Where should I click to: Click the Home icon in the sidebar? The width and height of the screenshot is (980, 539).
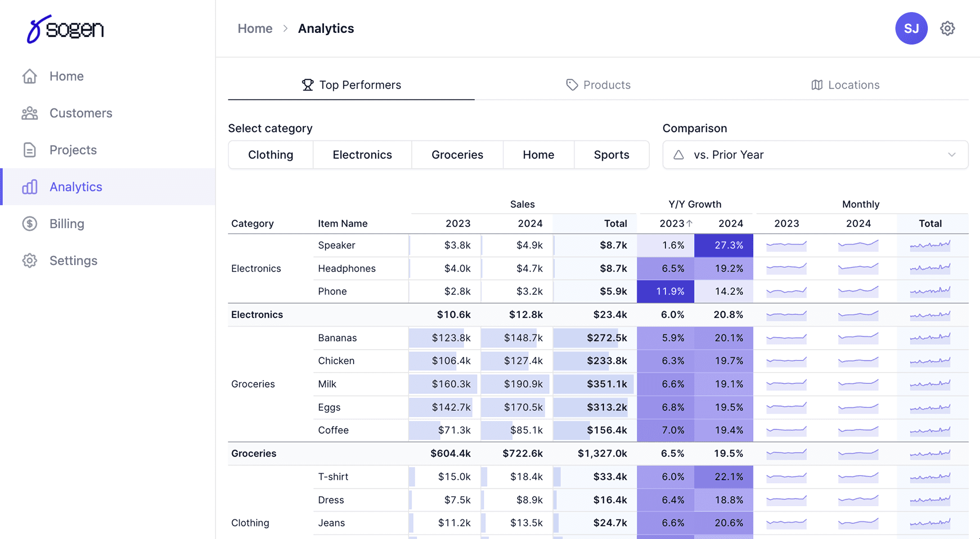coord(29,76)
